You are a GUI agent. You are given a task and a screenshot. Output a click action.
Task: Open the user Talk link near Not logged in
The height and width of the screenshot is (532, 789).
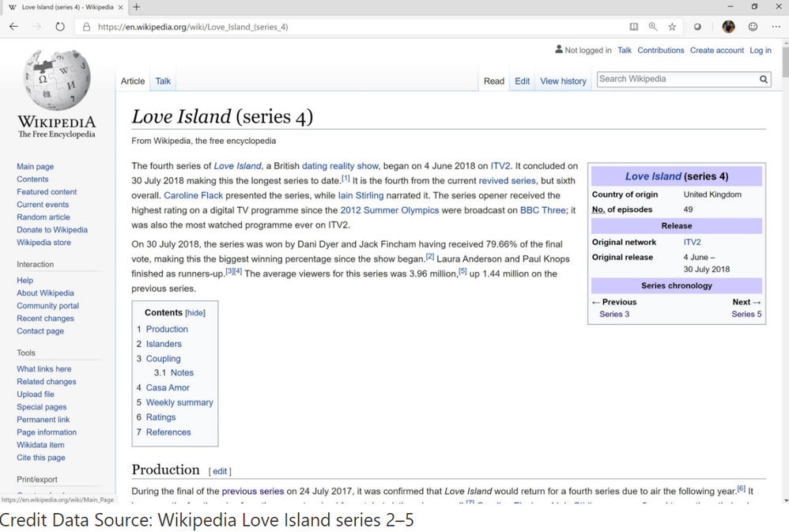[625, 51]
